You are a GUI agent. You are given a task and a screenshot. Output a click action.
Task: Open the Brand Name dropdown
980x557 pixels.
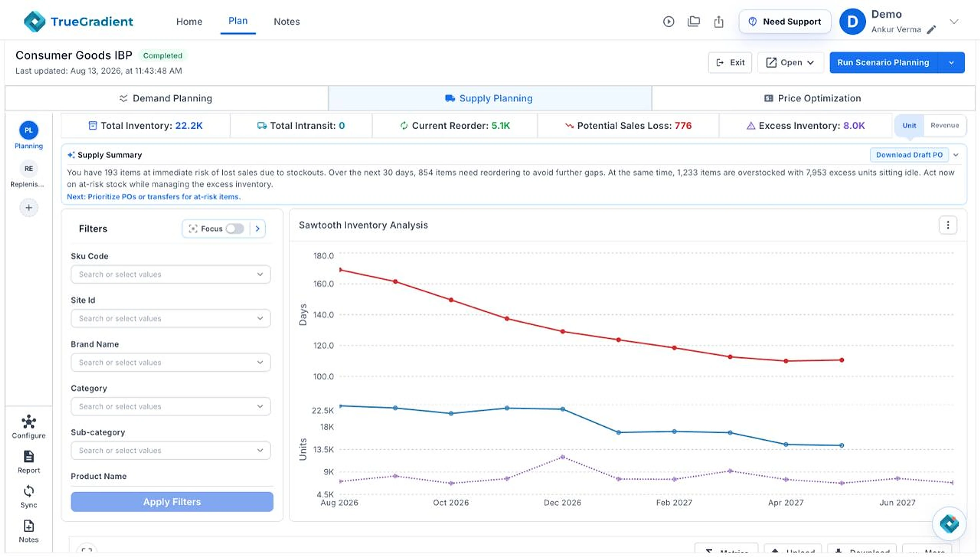pyautogui.click(x=170, y=362)
